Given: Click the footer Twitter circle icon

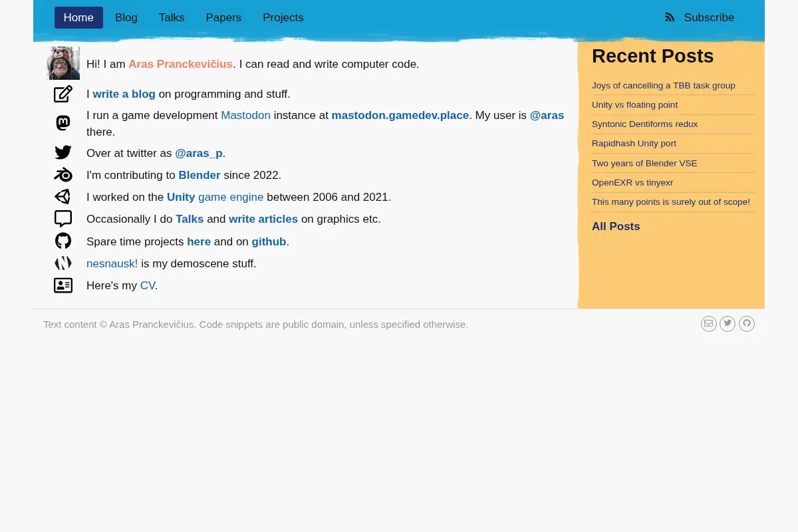Looking at the screenshot, I should click(x=728, y=324).
